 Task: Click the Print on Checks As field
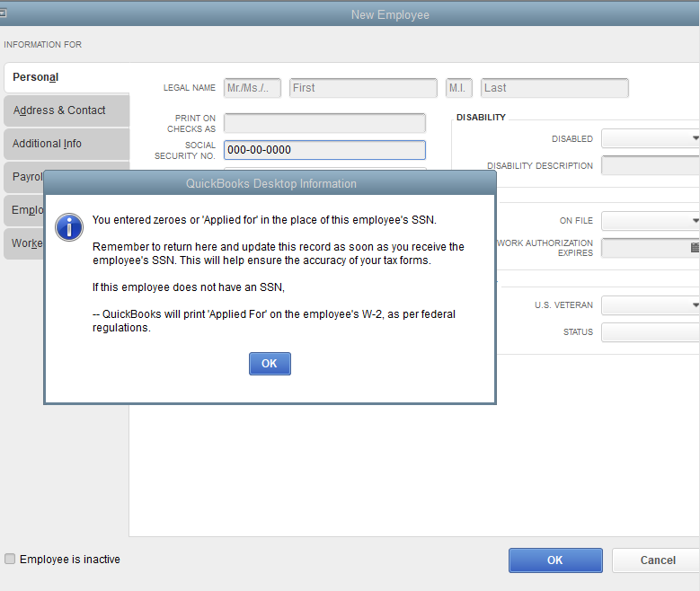click(324, 123)
